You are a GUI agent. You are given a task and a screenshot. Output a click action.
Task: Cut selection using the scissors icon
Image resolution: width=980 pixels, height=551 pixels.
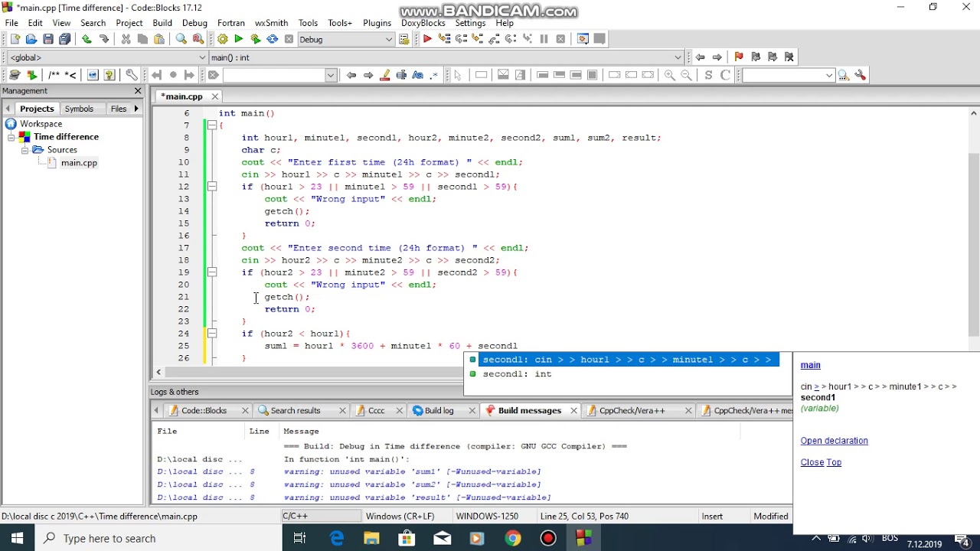pyautogui.click(x=126, y=39)
